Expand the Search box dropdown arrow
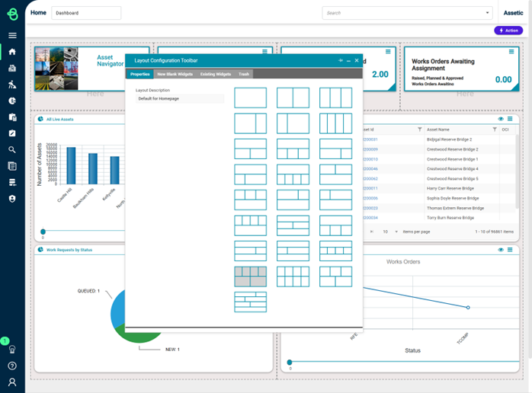532x393 pixels. pyautogui.click(x=488, y=13)
